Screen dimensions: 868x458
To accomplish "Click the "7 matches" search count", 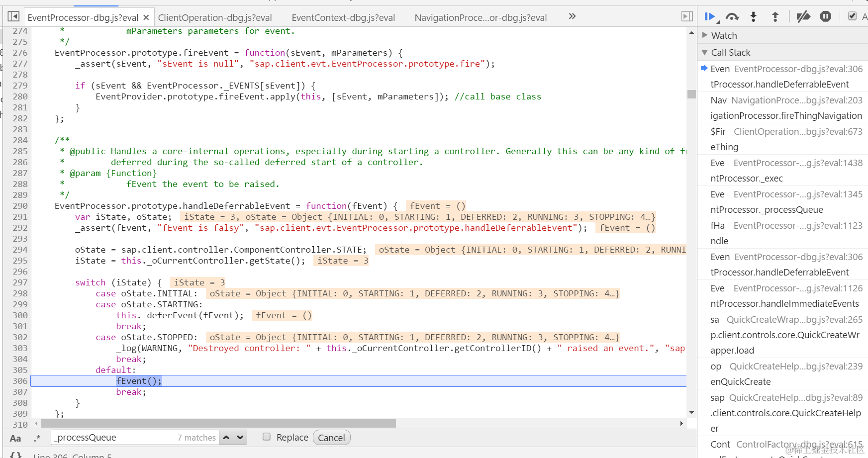I will tap(196, 438).
